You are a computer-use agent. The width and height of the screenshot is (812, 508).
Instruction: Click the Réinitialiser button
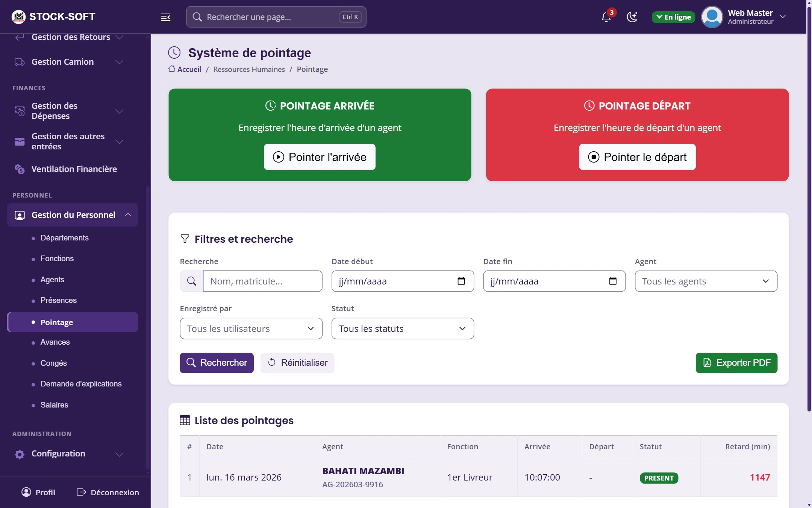pyautogui.click(x=297, y=363)
